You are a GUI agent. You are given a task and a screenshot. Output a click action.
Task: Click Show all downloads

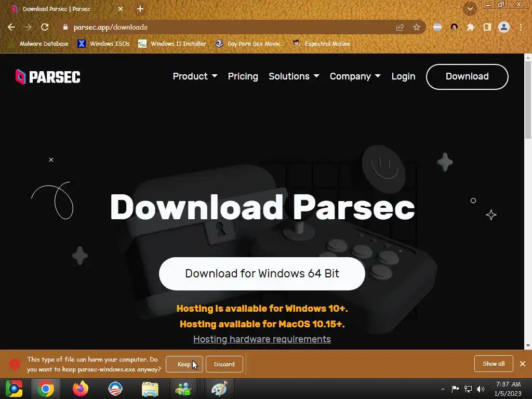(x=494, y=364)
